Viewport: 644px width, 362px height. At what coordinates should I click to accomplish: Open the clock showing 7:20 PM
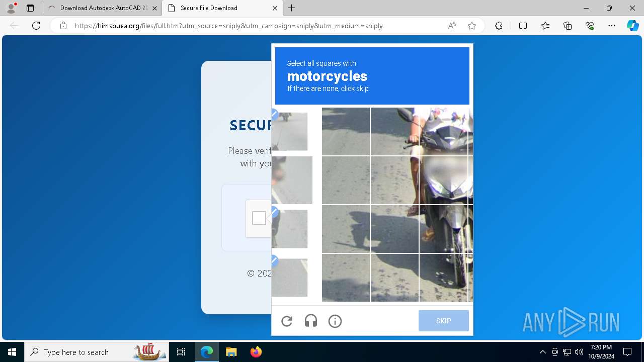tap(602, 352)
